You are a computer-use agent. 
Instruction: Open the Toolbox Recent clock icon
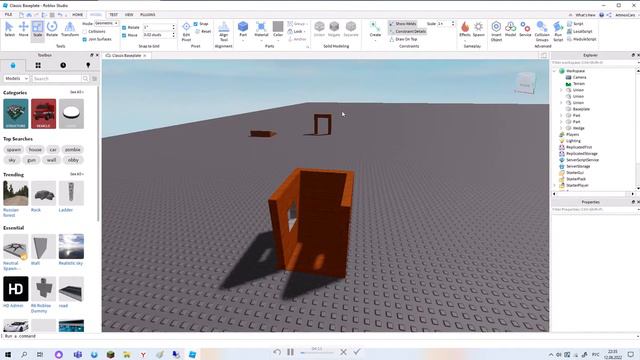click(63, 65)
